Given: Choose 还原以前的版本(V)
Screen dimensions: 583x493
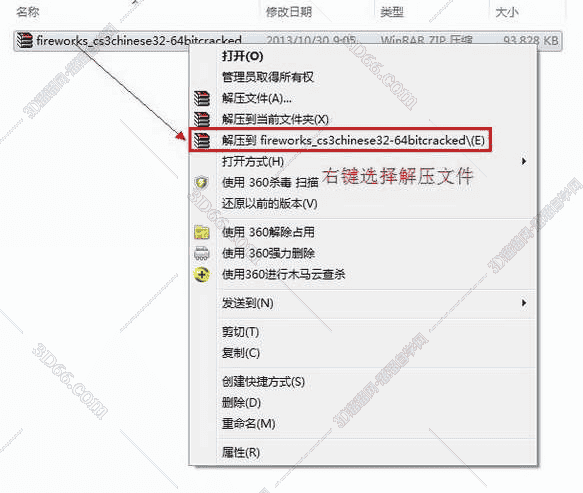Looking at the screenshot, I should (270, 204).
